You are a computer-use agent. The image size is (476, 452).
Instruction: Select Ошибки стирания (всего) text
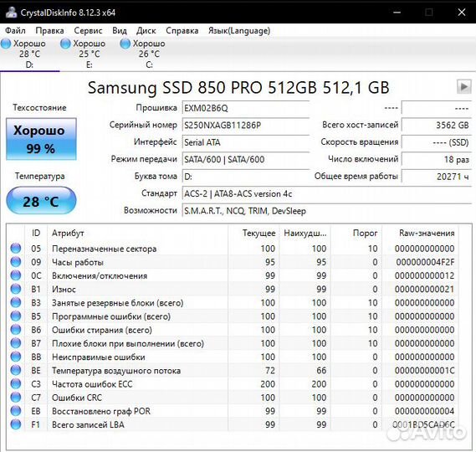point(102,330)
